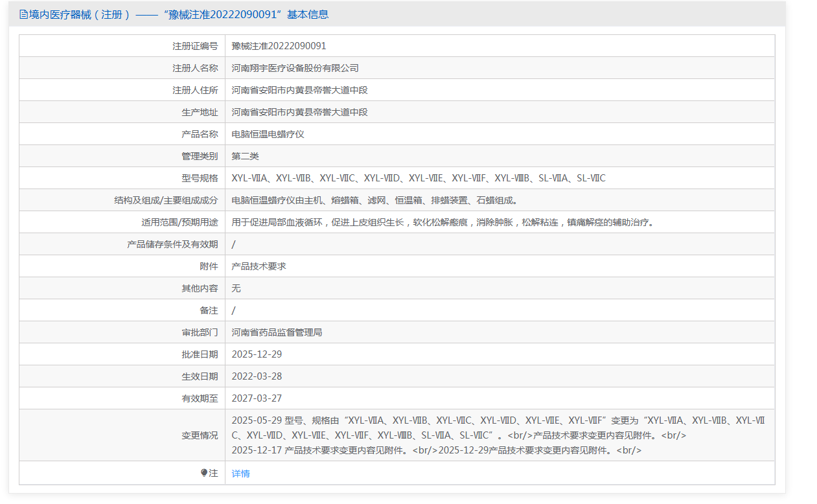817x504 pixels.
Task: Click the 产品技术要求 attachment value
Action: pos(259,266)
